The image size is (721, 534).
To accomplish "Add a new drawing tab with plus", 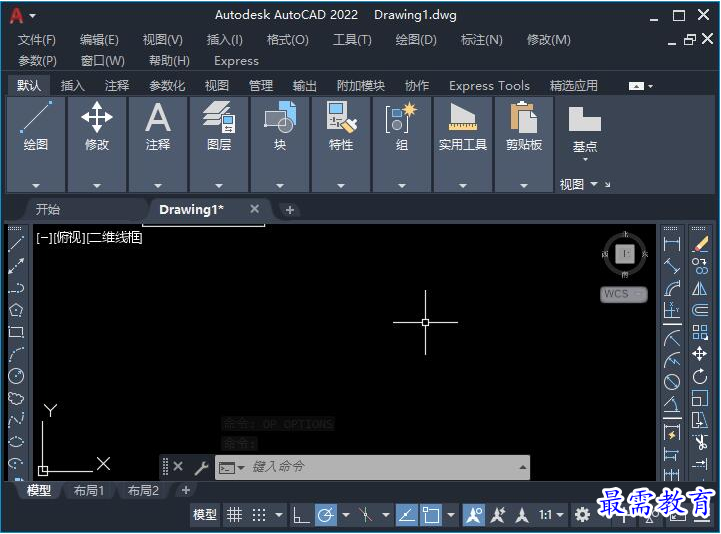I will (x=290, y=210).
